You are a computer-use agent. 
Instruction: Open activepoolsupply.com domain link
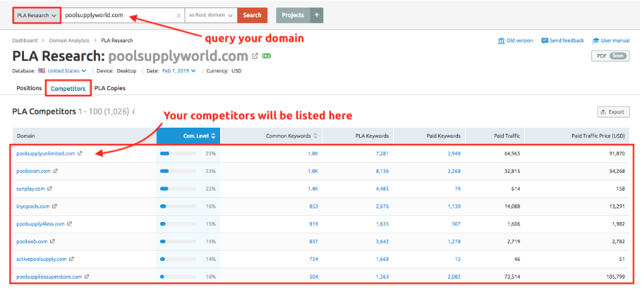point(42,260)
